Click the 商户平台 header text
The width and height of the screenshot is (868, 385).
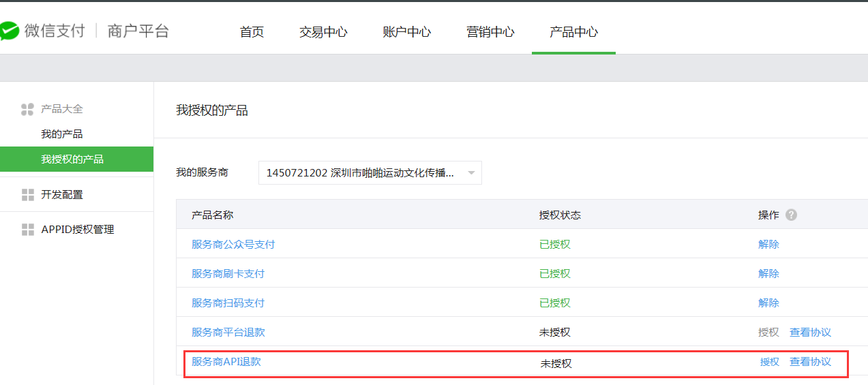tap(138, 31)
